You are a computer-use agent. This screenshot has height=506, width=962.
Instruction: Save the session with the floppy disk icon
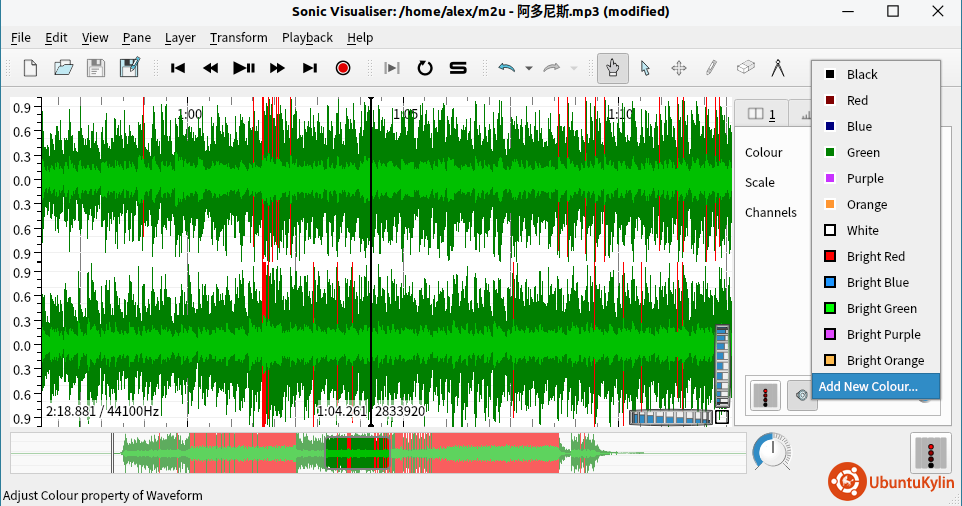[95, 68]
